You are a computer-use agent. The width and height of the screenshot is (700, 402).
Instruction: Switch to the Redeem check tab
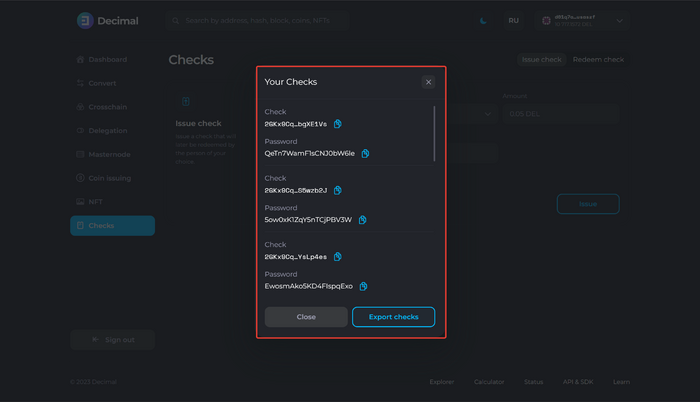598,59
